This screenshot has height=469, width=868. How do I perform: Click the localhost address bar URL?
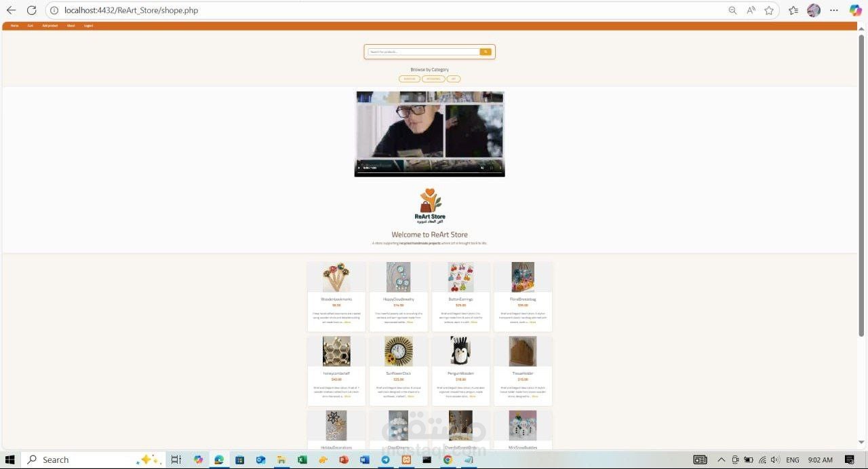pyautogui.click(x=131, y=10)
